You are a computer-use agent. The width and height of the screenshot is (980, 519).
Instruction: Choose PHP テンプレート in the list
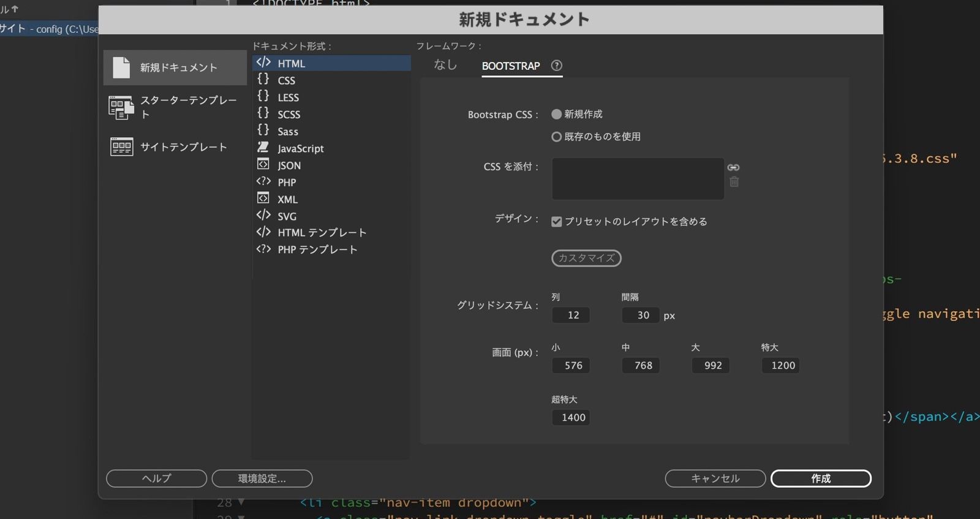pos(331,249)
